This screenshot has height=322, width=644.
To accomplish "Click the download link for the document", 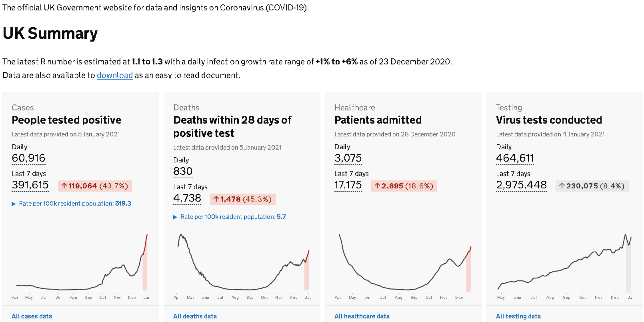I will (x=114, y=75).
